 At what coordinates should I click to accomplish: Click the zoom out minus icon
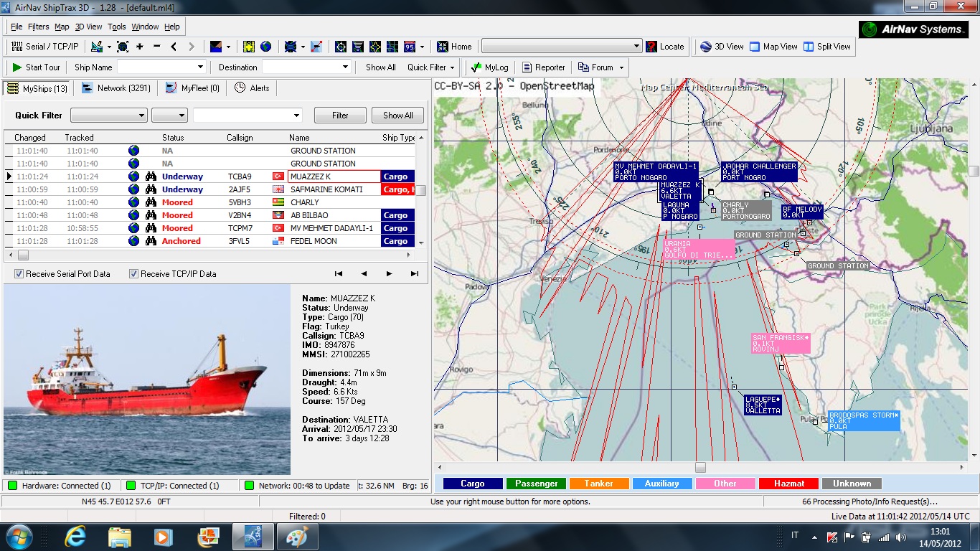point(156,47)
